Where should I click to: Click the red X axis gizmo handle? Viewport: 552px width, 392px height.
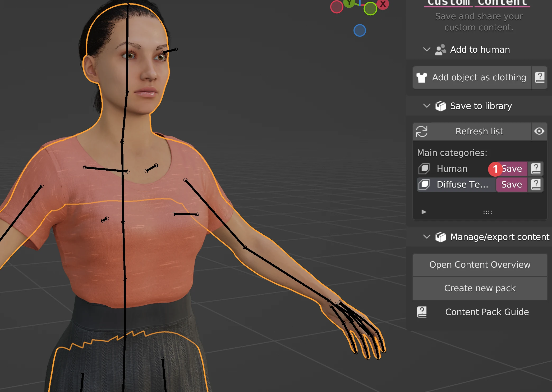(x=383, y=4)
